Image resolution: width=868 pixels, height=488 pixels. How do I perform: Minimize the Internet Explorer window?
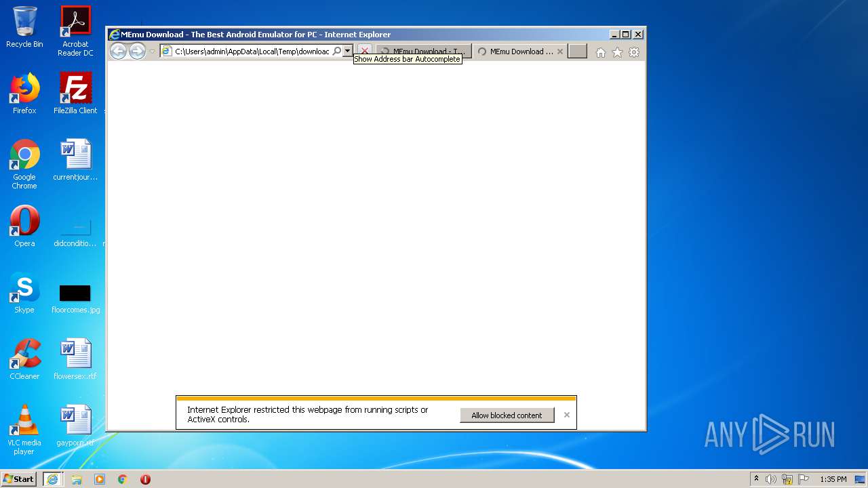pos(614,35)
